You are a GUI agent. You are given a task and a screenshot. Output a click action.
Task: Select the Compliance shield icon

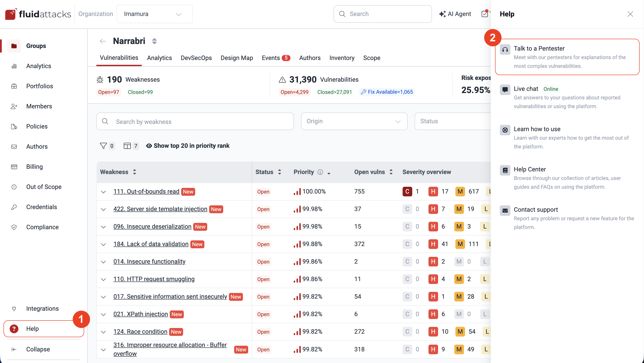(x=14, y=227)
